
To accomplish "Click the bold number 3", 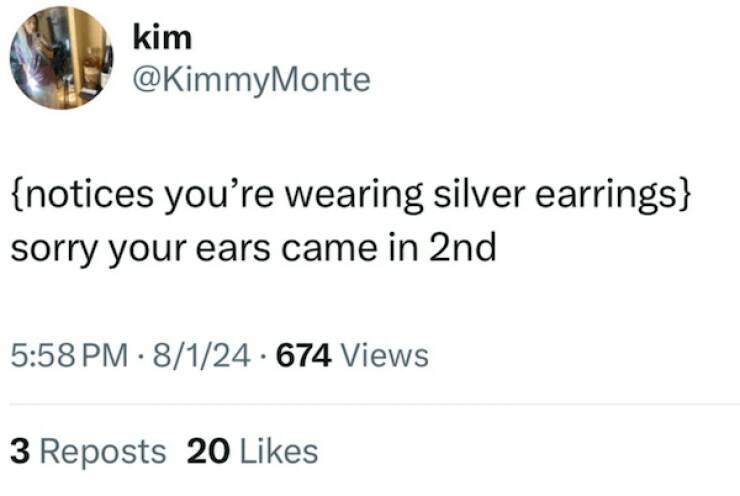I will pyautogui.click(x=20, y=452).
